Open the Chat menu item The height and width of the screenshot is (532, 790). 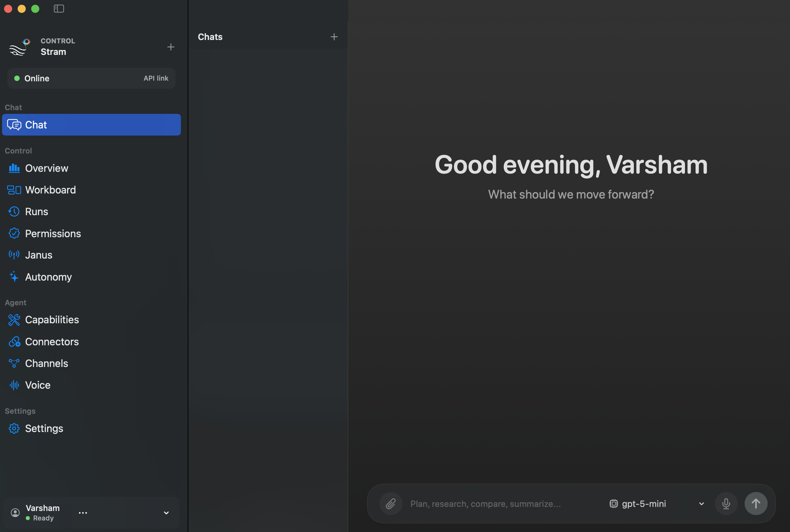click(x=91, y=125)
